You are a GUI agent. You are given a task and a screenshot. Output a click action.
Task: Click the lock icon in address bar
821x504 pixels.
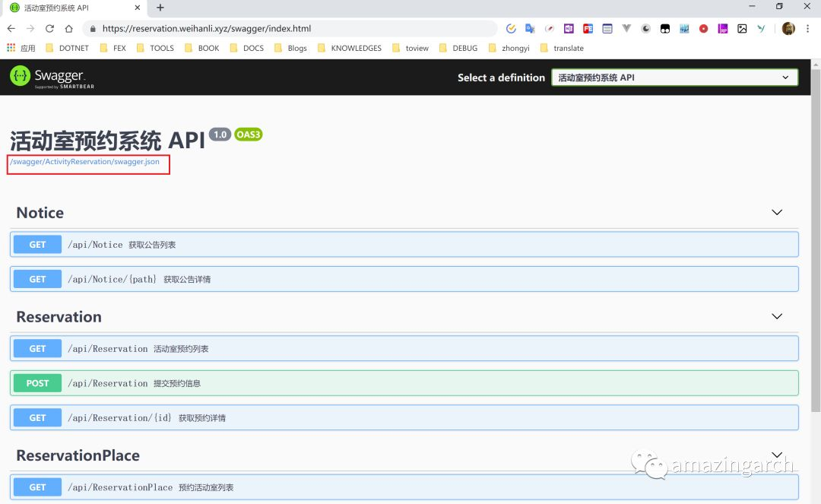click(x=93, y=29)
